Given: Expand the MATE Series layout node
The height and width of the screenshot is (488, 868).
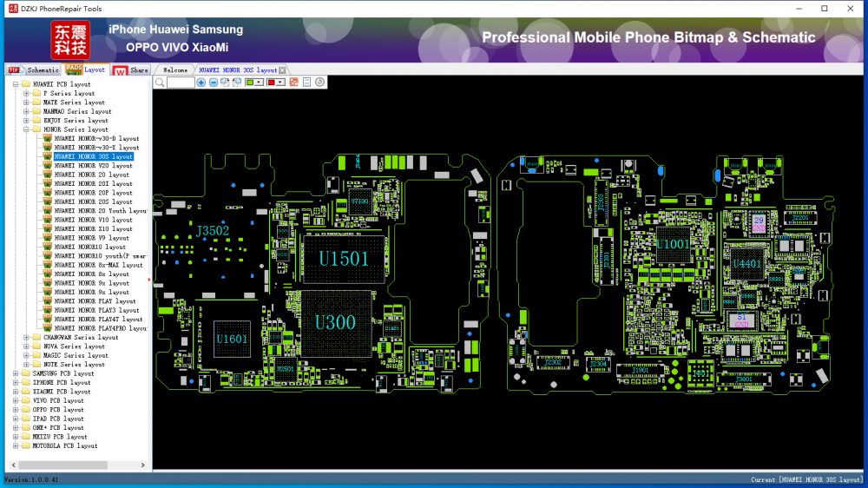Looking at the screenshot, I should pos(26,102).
